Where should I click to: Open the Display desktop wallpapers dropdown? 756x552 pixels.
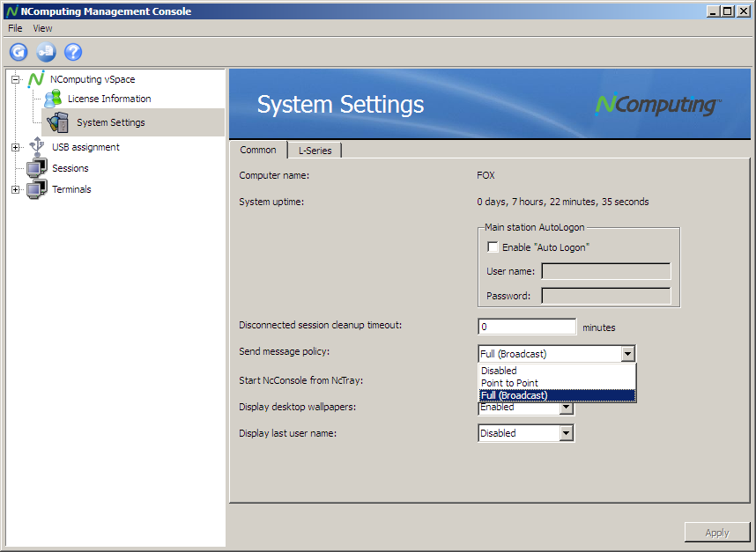click(x=566, y=408)
